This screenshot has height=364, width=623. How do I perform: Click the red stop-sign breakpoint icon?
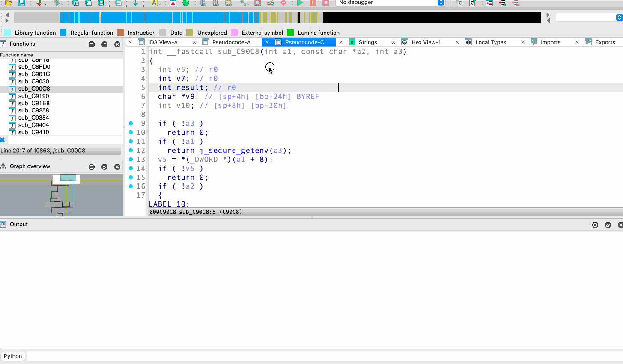(x=283, y=3)
